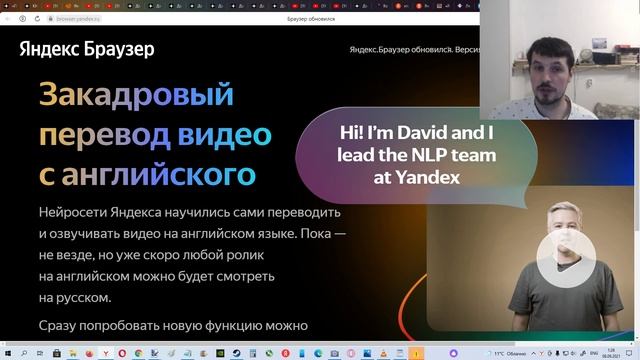Image resolution: width=640 pixels, height=360 pixels.
Task: Open VLC media player from taskbar
Action: [383, 353]
